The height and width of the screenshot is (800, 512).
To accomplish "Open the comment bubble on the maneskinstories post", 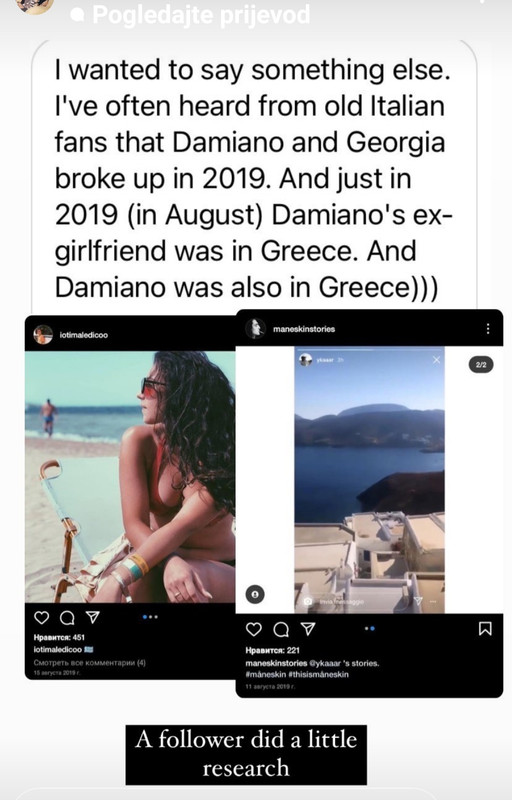I will (280, 630).
